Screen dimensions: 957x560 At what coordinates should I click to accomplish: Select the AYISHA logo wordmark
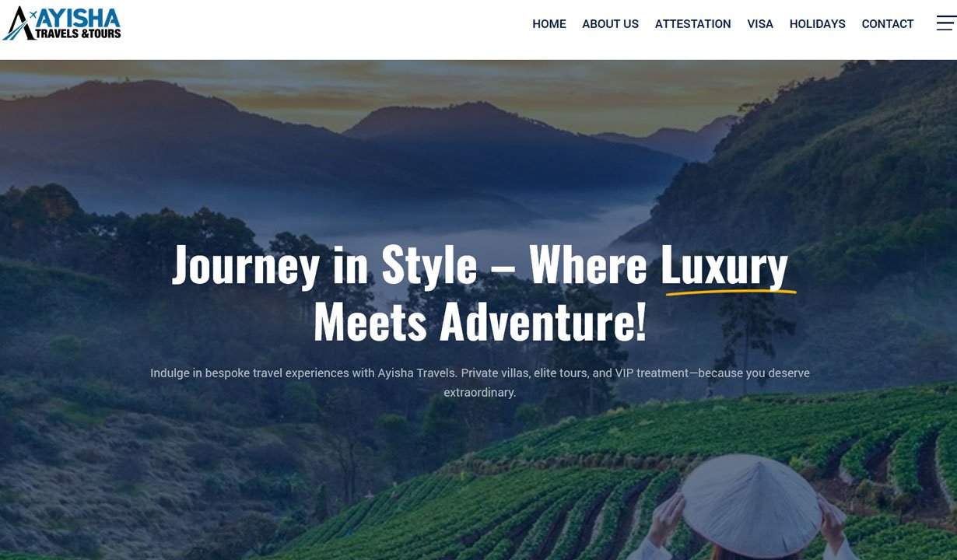click(x=79, y=17)
